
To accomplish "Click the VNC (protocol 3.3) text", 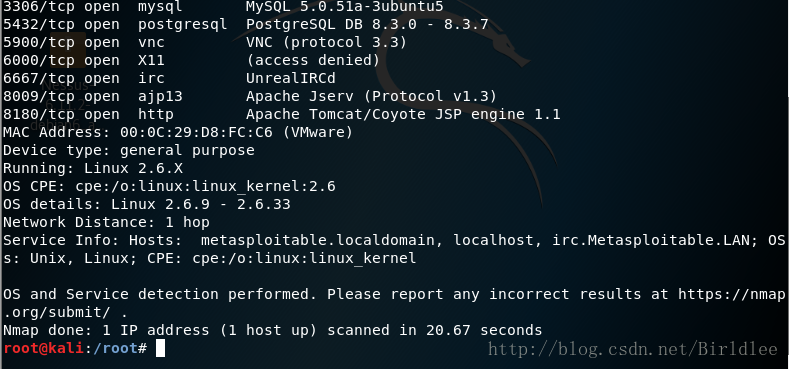I will (x=326, y=42).
